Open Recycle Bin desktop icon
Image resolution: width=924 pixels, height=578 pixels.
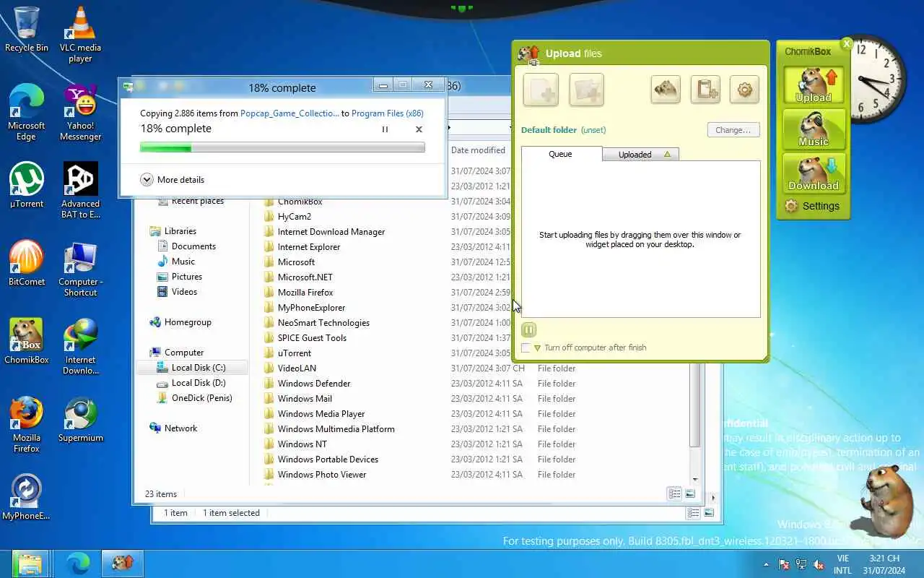tap(27, 30)
